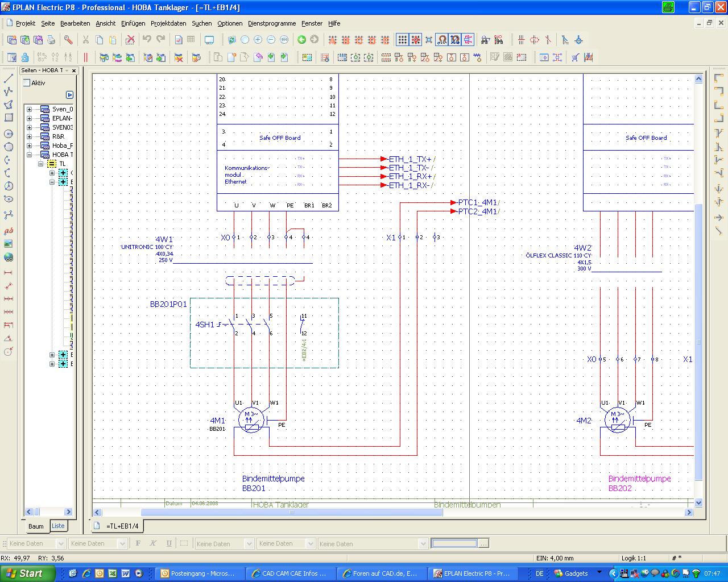Select the text 'ab' insert tool
This screenshot has height=582, width=728.
[x=9, y=231]
